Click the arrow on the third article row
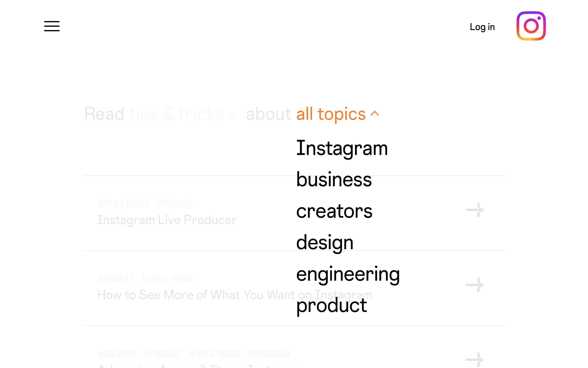588x368 pixels. 475,359
